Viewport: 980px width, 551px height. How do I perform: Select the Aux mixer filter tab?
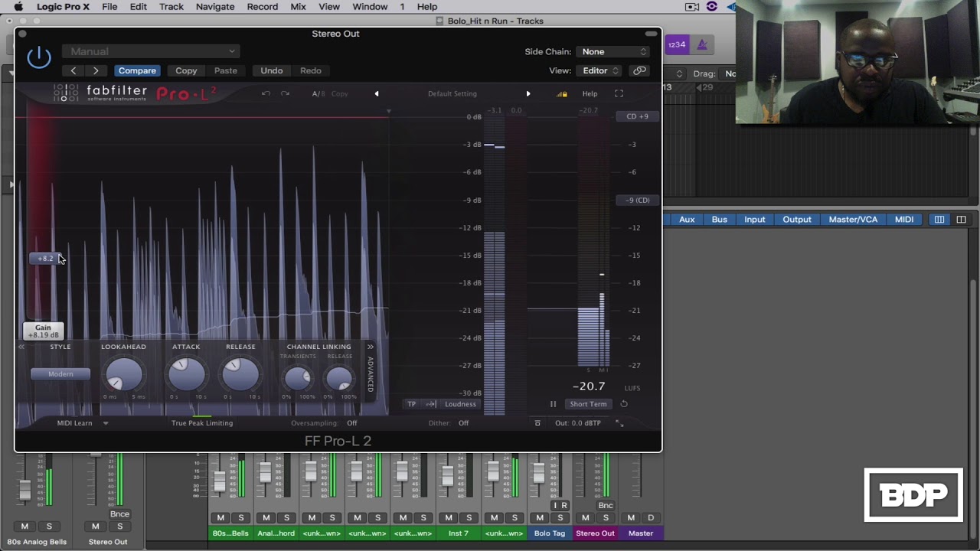tap(687, 220)
